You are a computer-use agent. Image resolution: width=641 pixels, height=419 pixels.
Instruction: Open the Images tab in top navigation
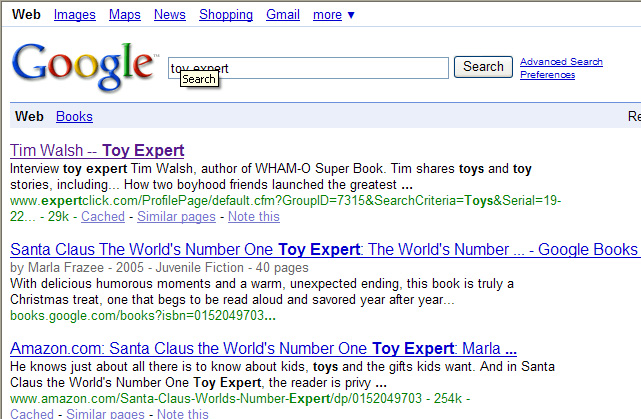pos(74,14)
